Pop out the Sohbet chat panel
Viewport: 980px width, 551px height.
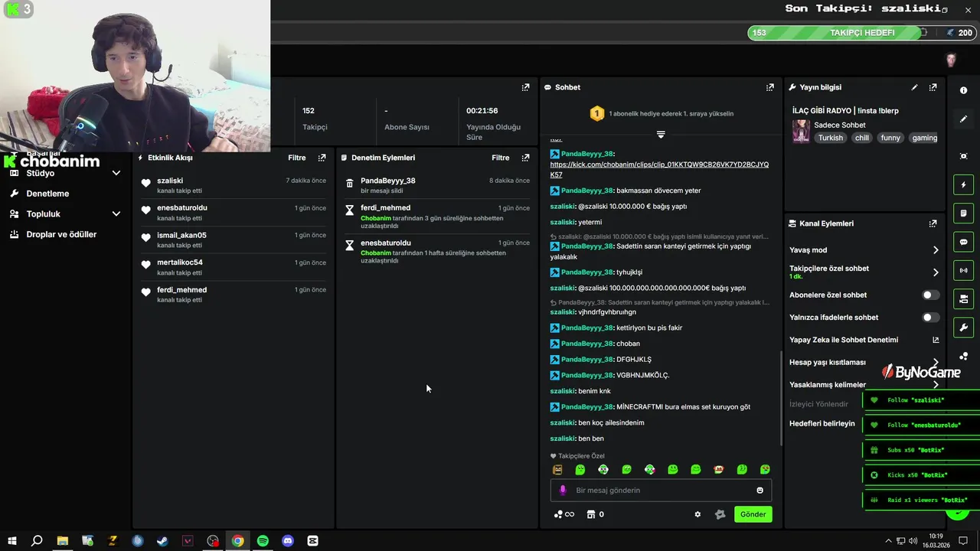point(769,87)
